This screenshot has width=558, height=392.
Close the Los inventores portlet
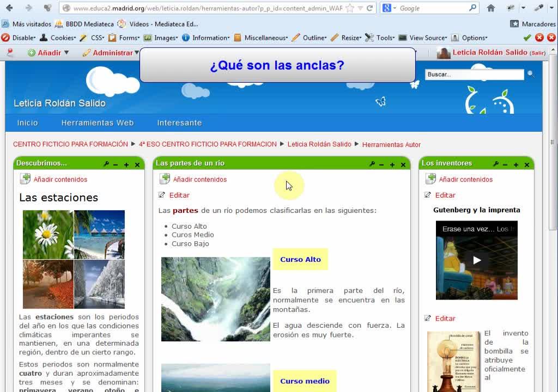(x=527, y=165)
